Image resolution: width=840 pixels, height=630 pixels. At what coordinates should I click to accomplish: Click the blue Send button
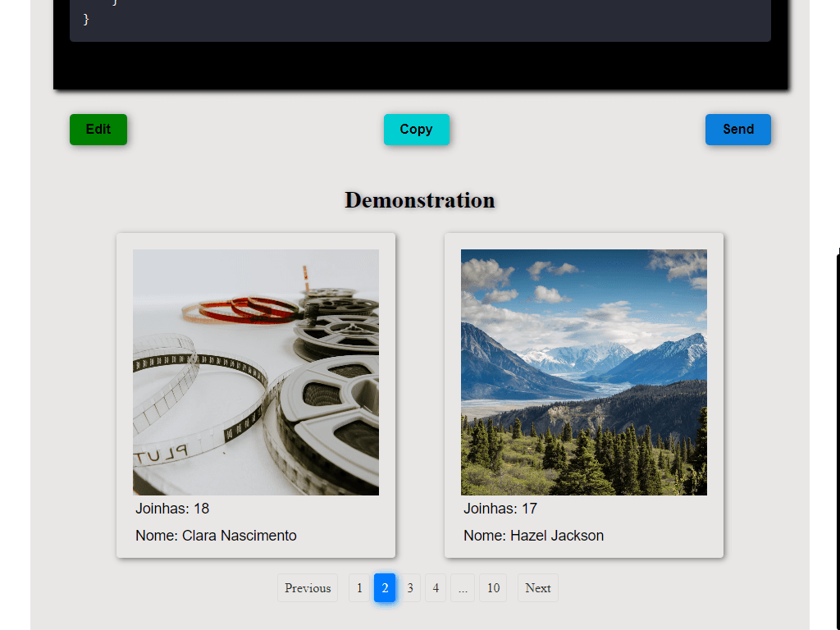pos(737,129)
